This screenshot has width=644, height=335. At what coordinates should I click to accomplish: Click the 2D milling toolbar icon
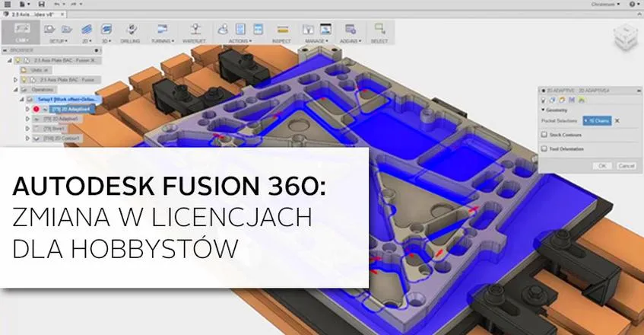pos(87,29)
